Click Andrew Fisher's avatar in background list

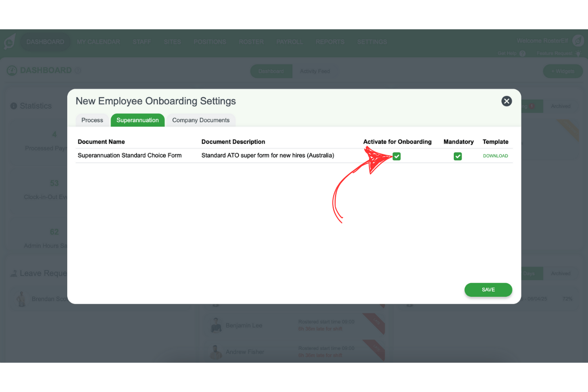216,352
